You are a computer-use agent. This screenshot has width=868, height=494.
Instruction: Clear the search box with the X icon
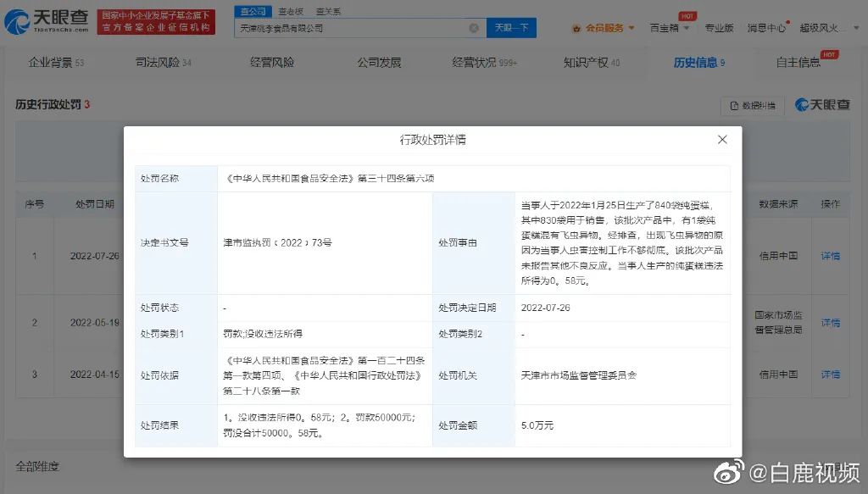pyautogui.click(x=474, y=28)
